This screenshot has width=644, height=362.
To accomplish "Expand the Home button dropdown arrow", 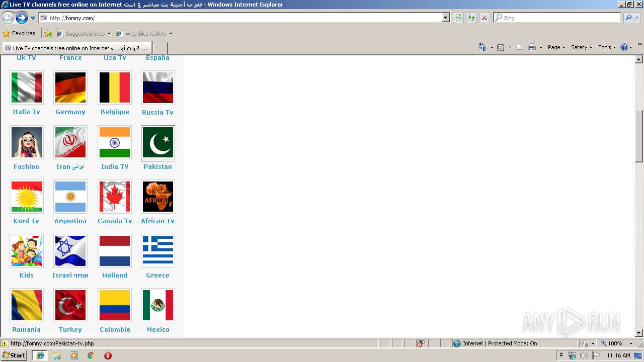I will (x=491, y=47).
